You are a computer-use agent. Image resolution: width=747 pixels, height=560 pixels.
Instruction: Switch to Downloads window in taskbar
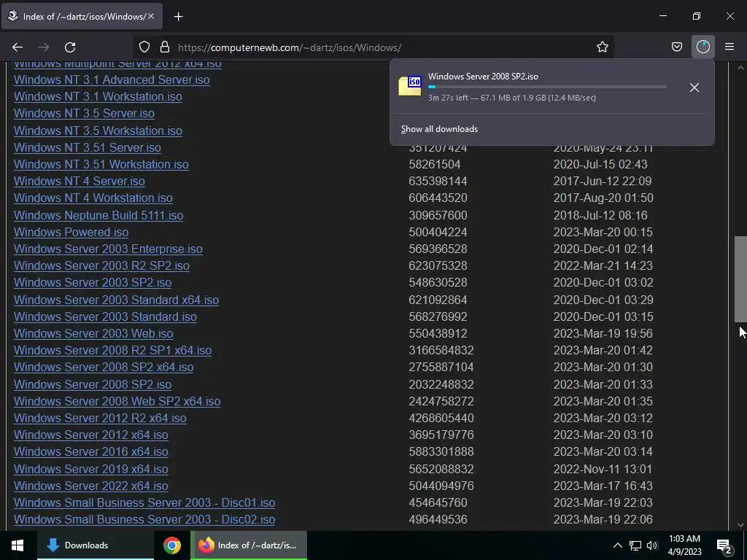pyautogui.click(x=96, y=545)
